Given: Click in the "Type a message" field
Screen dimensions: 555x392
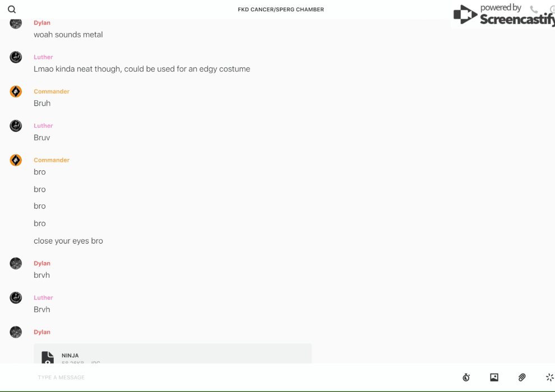Looking at the screenshot, I should coord(244,377).
